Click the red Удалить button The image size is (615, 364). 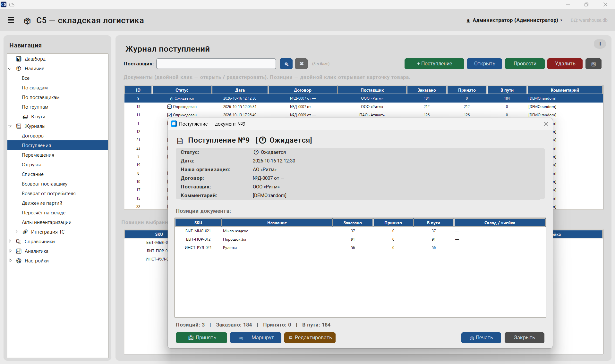click(565, 64)
